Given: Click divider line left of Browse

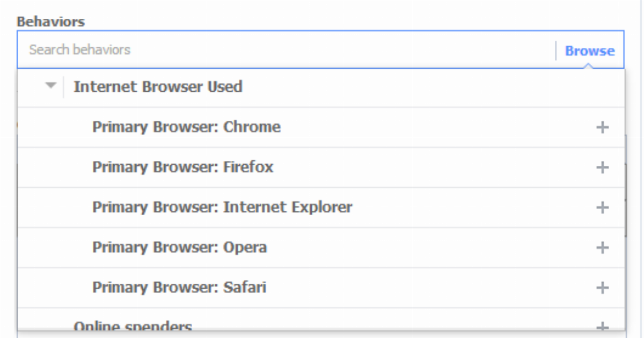Looking at the screenshot, I should point(556,50).
